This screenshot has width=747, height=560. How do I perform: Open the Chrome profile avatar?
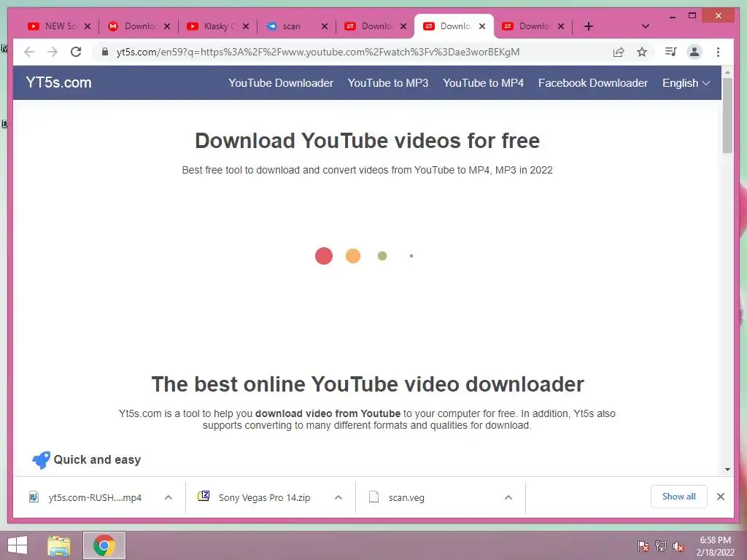pos(694,52)
